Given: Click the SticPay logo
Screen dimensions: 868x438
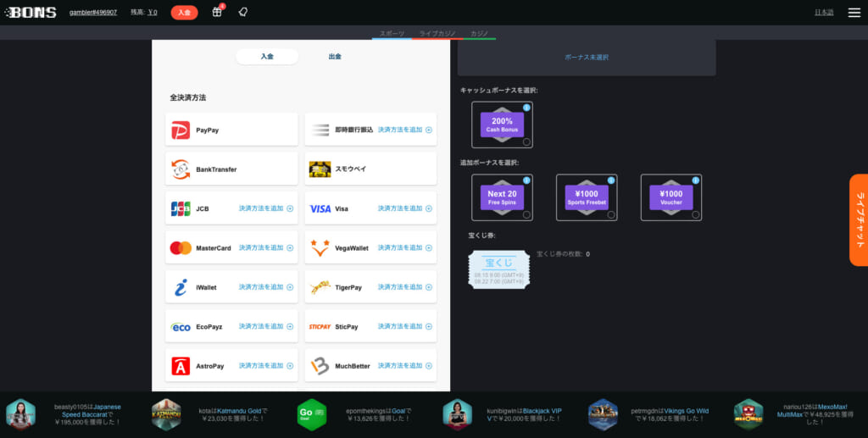Looking at the screenshot, I should click(x=320, y=327).
